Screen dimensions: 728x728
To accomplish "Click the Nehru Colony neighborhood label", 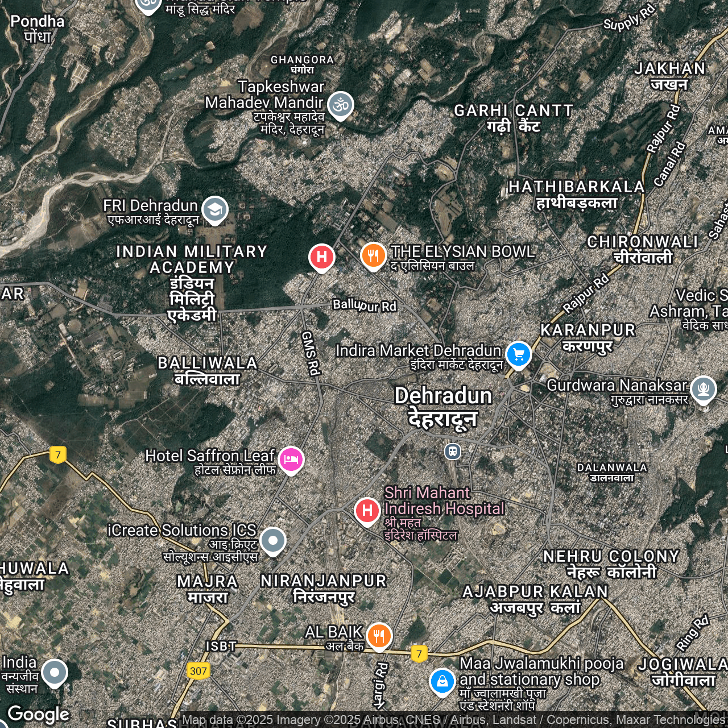I will click(611, 564).
